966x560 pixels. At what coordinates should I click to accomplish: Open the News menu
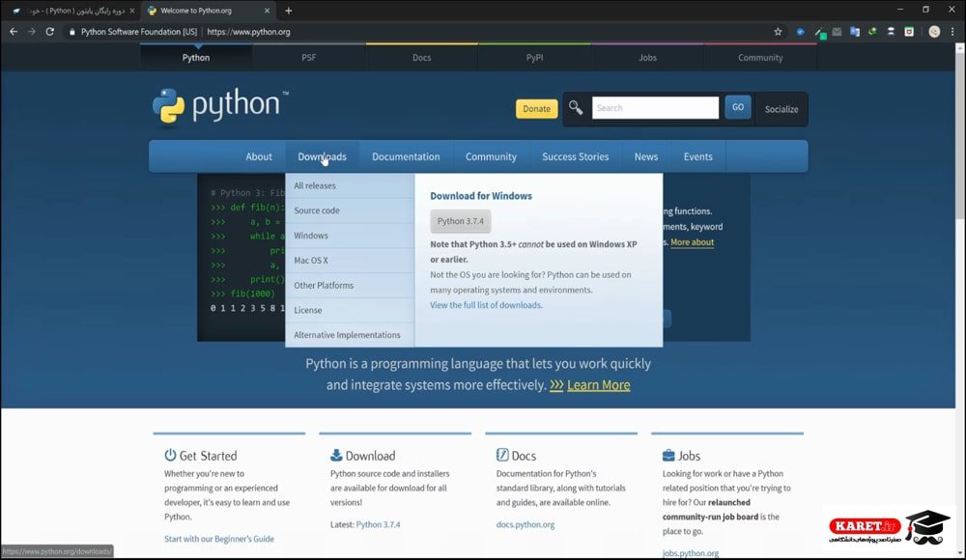coord(646,156)
